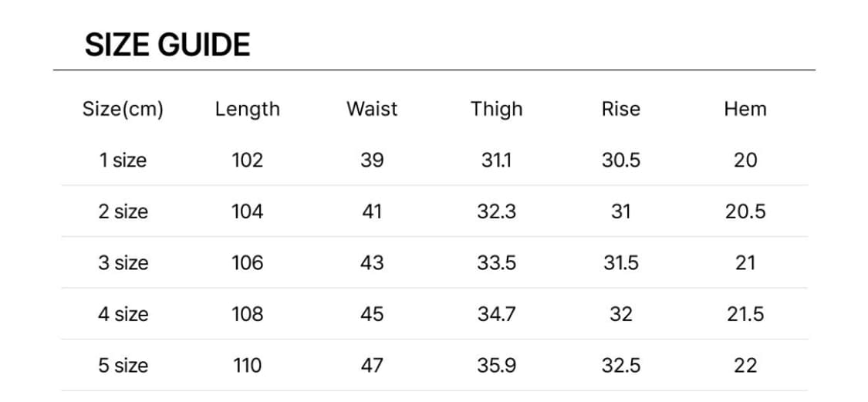This screenshot has height=402, width=868.
Task: Click the 2 size row label
Action: click(123, 211)
